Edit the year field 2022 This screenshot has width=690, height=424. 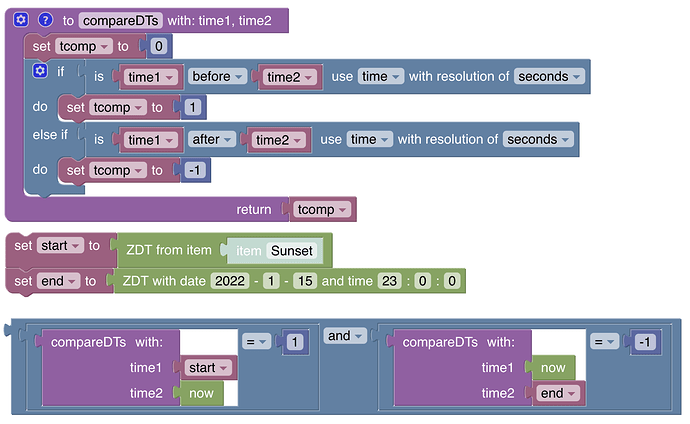click(229, 281)
